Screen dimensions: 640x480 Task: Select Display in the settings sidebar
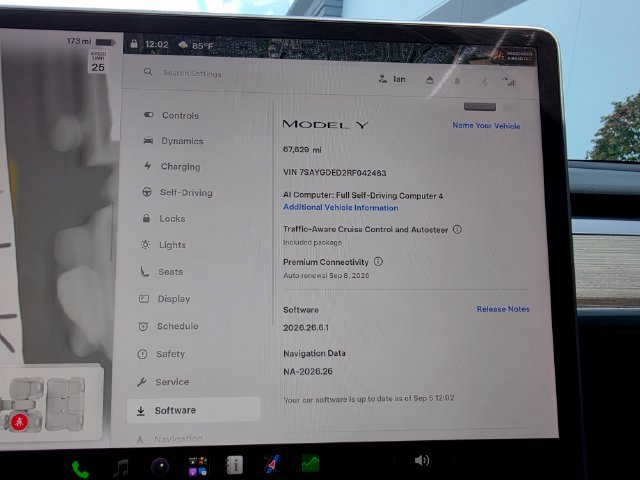pyautogui.click(x=164, y=299)
